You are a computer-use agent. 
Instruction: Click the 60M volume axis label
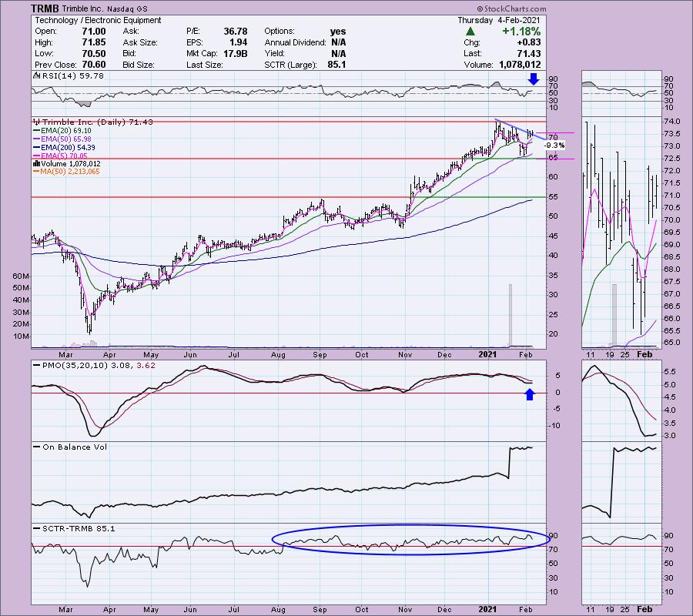[x=22, y=276]
